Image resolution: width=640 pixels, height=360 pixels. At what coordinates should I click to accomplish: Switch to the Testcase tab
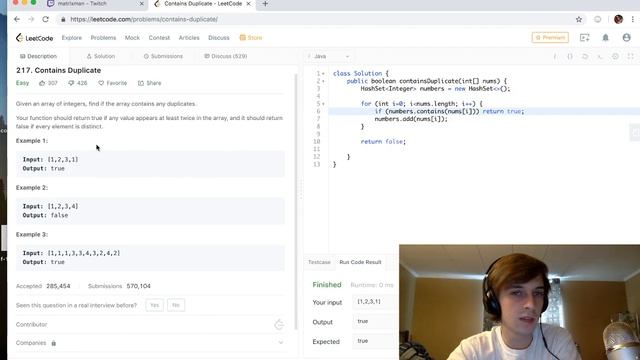coord(319,262)
